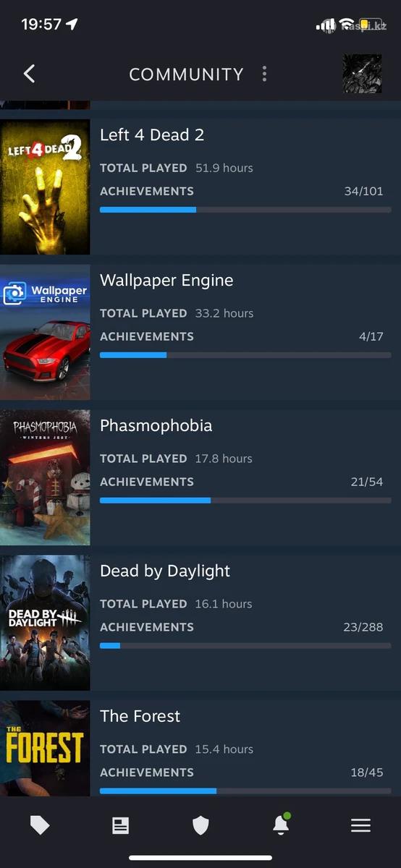Screen dimensions: 401x868
Task: Open The Forest cover image
Action: pos(45,748)
